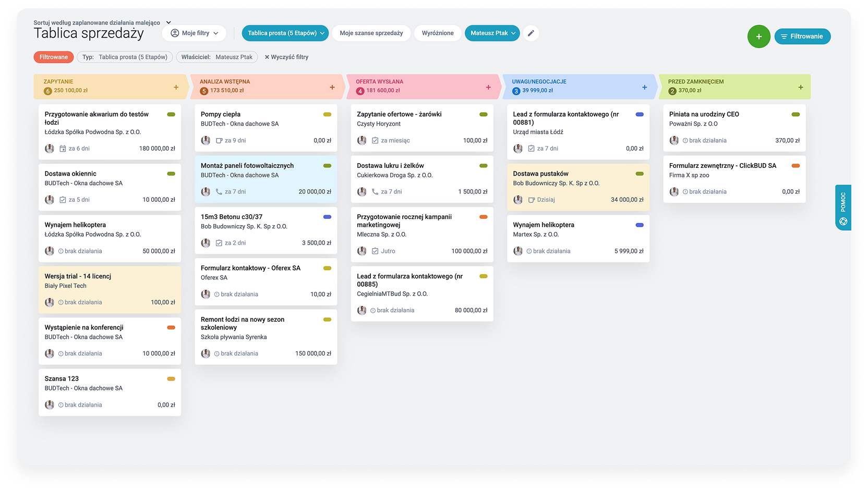Click Jutro due label on kampanii marketingowej card
Screen dimensions: 868x490
click(x=388, y=251)
